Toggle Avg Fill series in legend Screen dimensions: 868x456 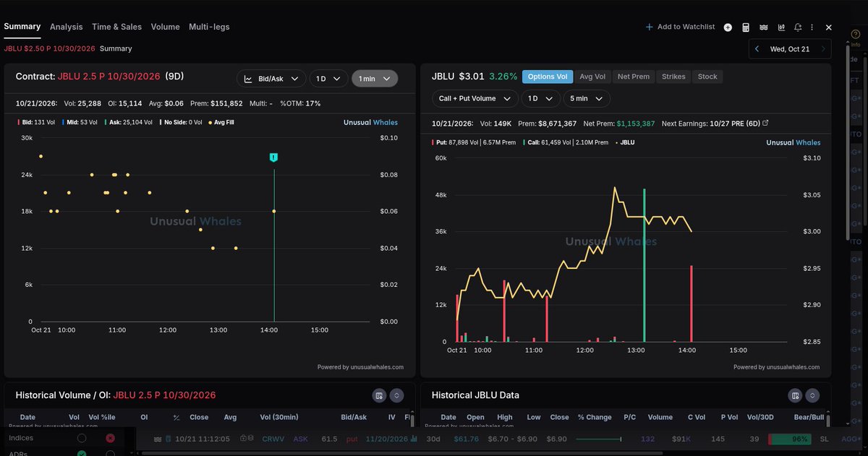221,122
